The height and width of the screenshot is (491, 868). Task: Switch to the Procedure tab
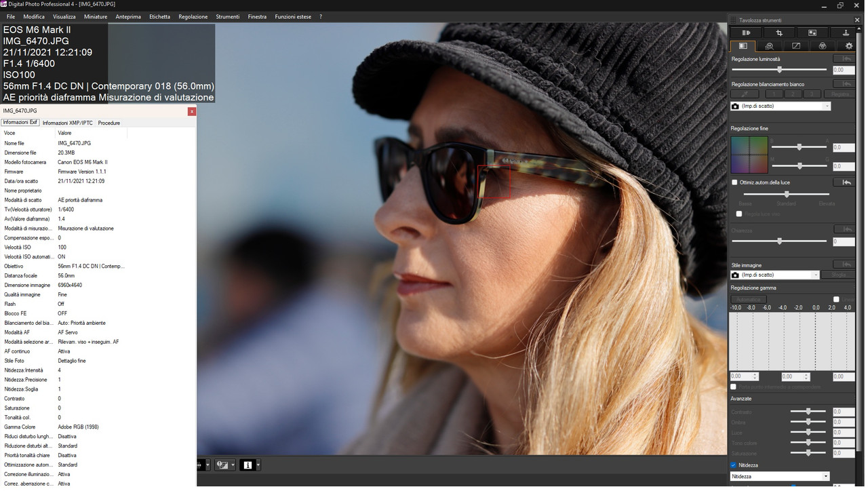pos(109,123)
